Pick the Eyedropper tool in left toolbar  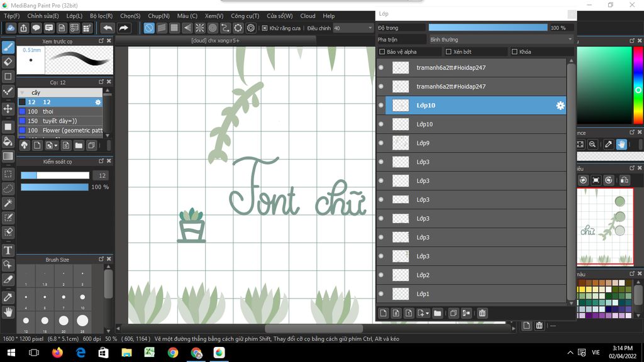pos(8,297)
